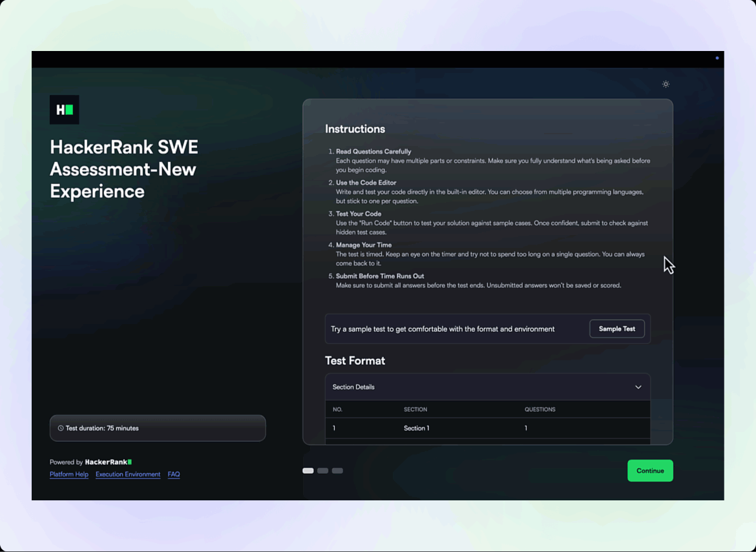Viewport: 756px width, 552px height.
Task: Click the 'Instructions' heading
Action: click(x=355, y=129)
